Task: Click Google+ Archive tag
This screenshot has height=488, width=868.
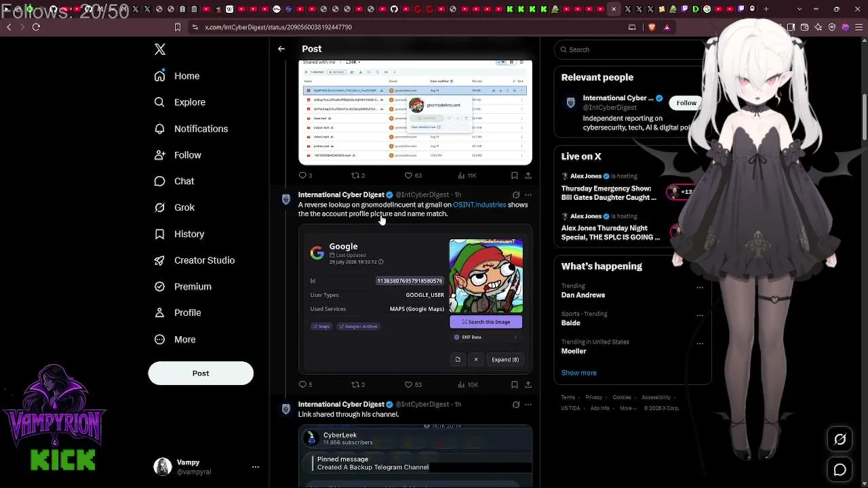Action: (x=358, y=327)
